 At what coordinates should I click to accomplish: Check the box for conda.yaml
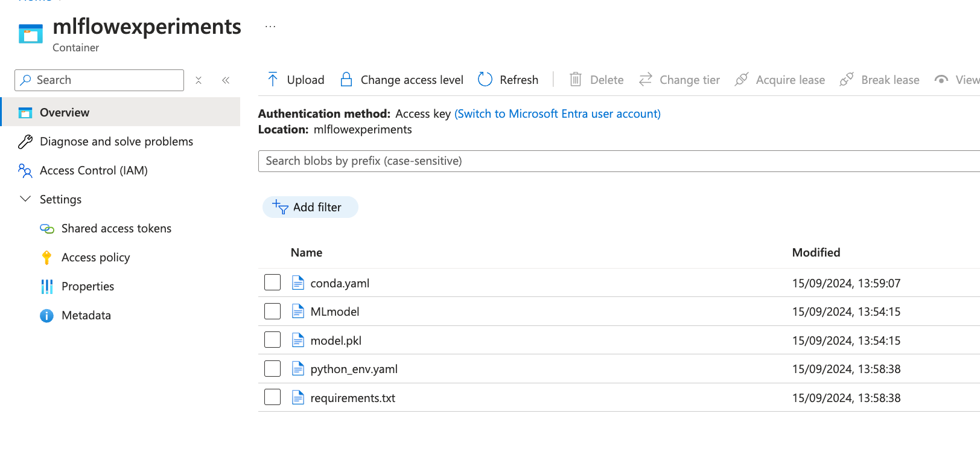point(273,283)
